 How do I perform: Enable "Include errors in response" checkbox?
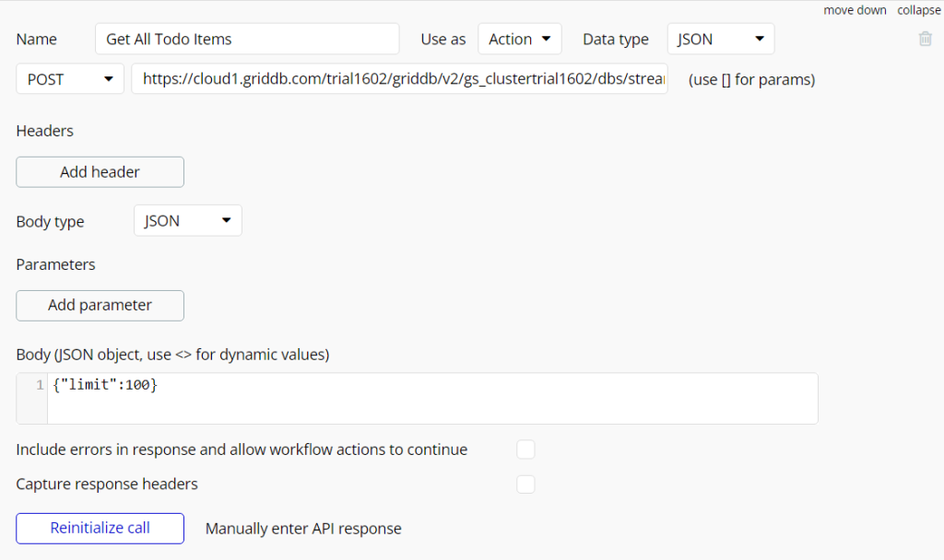pyautogui.click(x=525, y=449)
